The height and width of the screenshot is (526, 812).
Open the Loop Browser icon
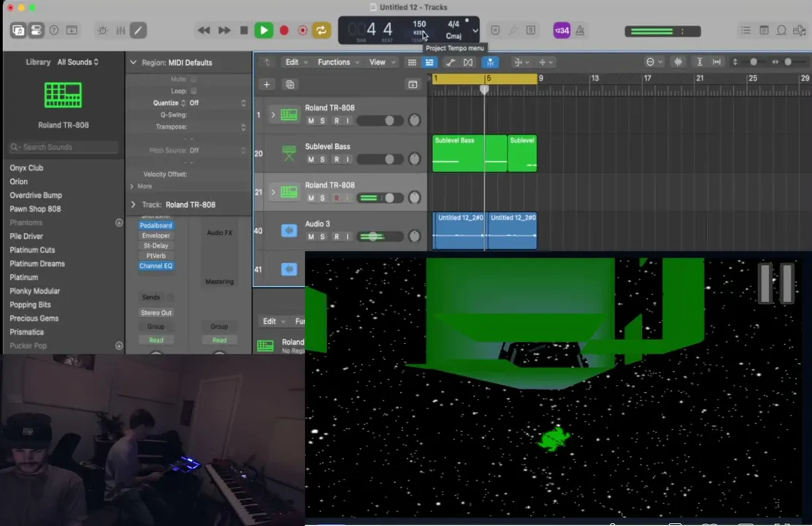point(781,30)
